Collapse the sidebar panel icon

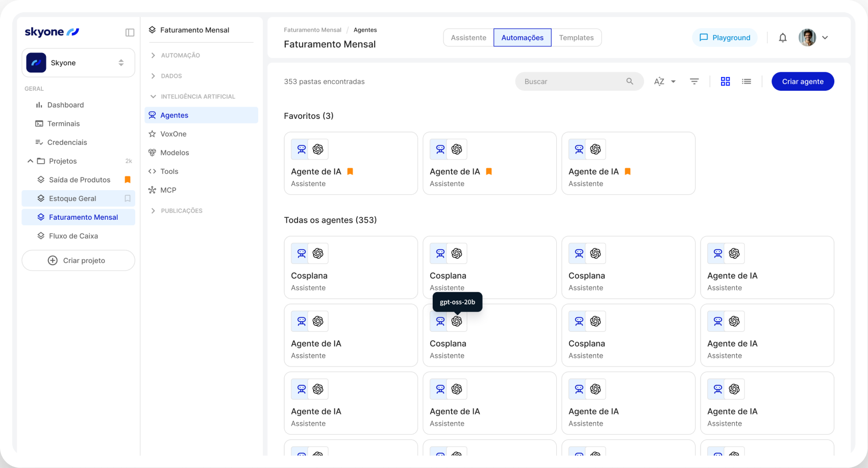[130, 33]
